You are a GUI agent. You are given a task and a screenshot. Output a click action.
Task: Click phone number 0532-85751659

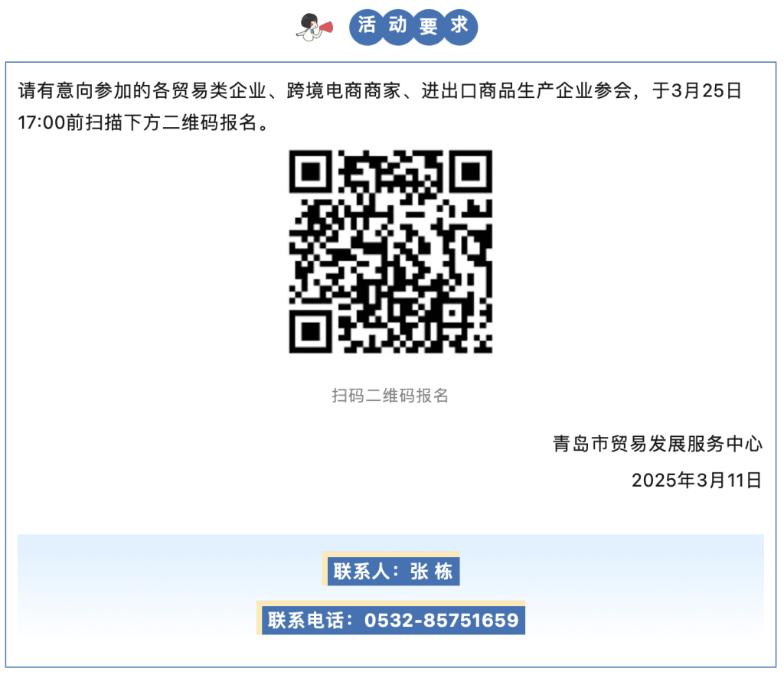[442, 620]
